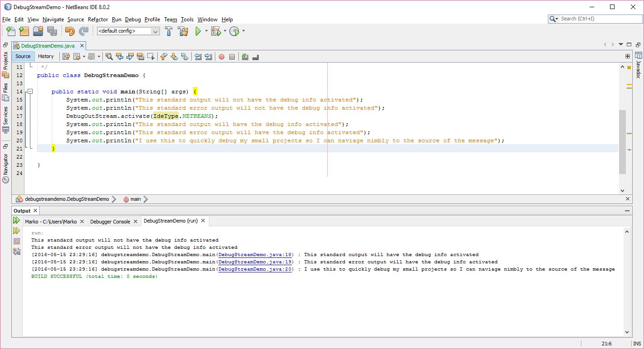
Task: Click the Debug Project toolbar icon
Action: (215, 31)
